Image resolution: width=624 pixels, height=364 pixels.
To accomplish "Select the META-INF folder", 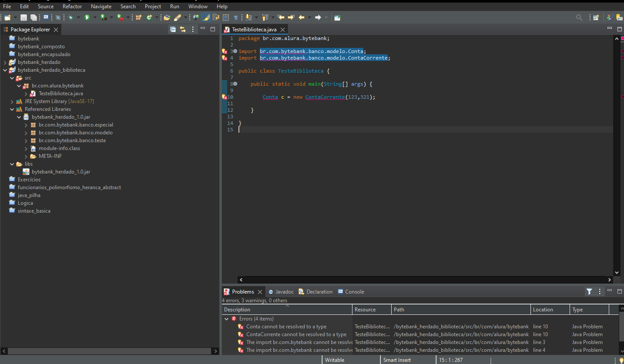I will [x=50, y=156].
